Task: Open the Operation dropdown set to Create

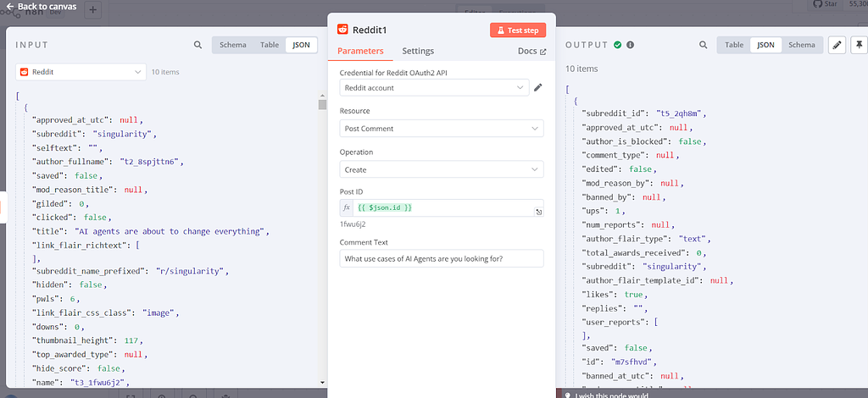Action: tap(441, 169)
